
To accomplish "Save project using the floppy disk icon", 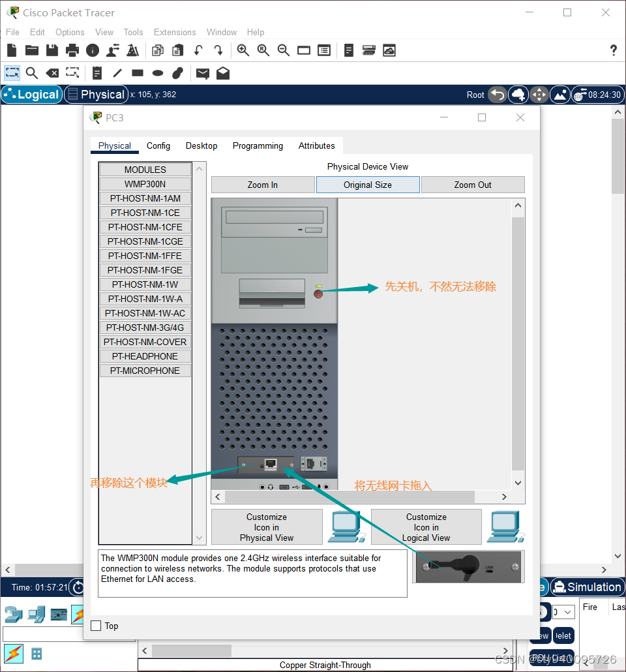I will tap(52, 51).
